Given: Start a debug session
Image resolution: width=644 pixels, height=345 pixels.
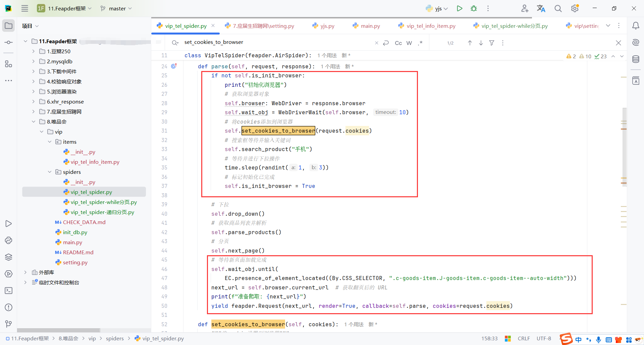Looking at the screenshot, I should pyautogui.click(x=473, y=8).
